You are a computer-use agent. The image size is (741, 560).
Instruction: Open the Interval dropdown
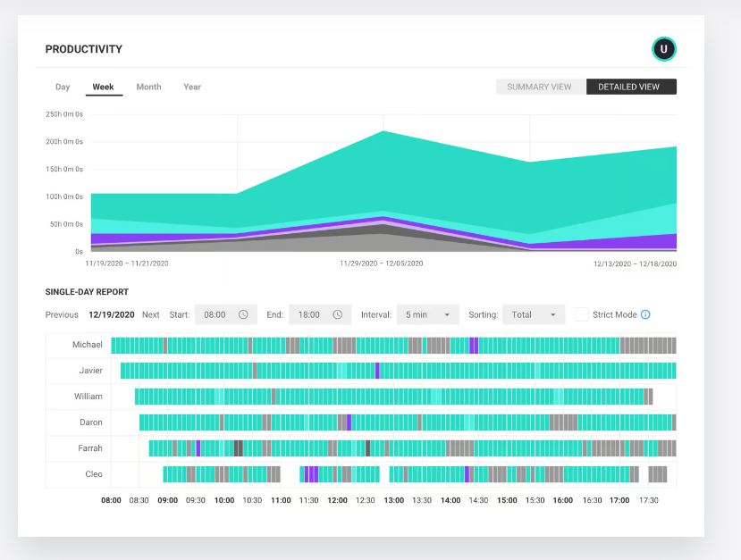427,314
